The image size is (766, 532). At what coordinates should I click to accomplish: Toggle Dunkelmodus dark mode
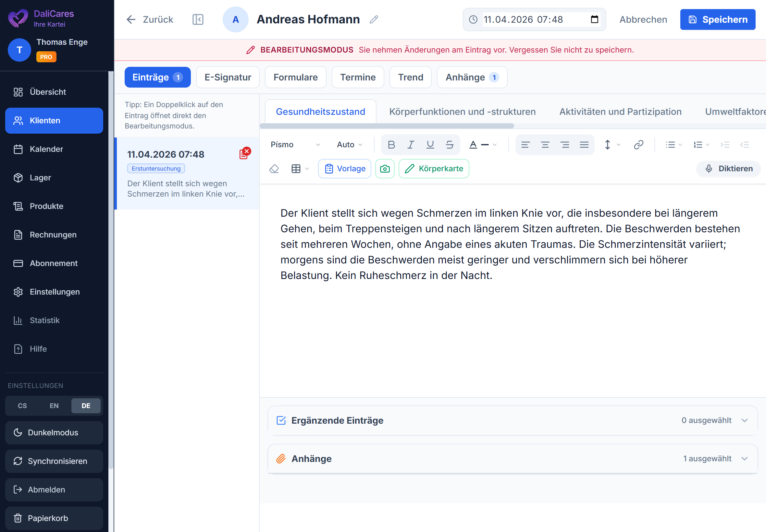pos(54,433)
